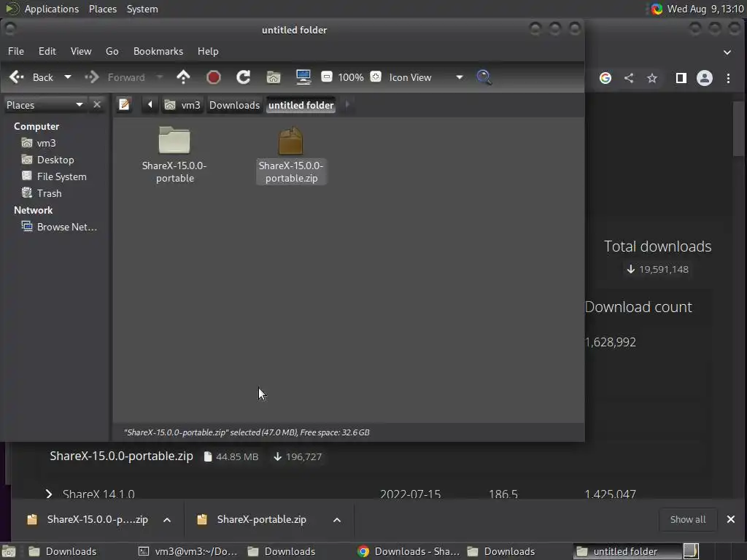Navigate to vm3 in path bar
747x560 pixels.
click(x=182, y=105)
